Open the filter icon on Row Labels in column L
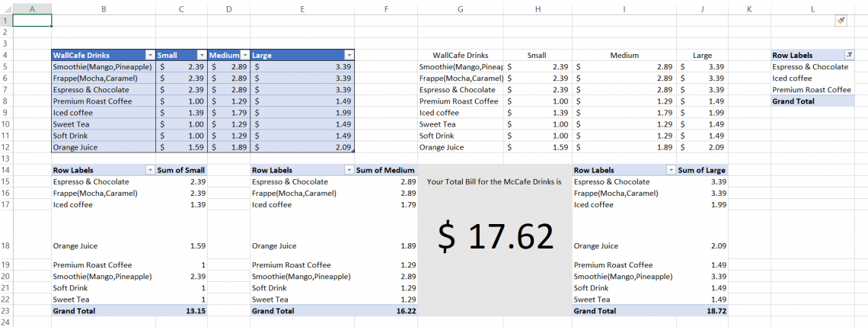The width and height of the screenshot is (868, 327). coord(849,55)
